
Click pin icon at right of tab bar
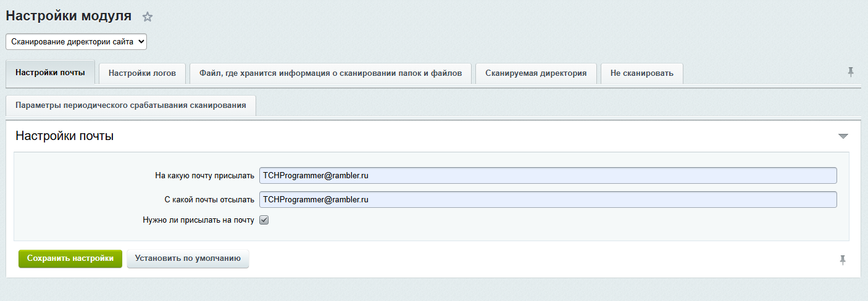pyautogui.click(x=850, y=72)
